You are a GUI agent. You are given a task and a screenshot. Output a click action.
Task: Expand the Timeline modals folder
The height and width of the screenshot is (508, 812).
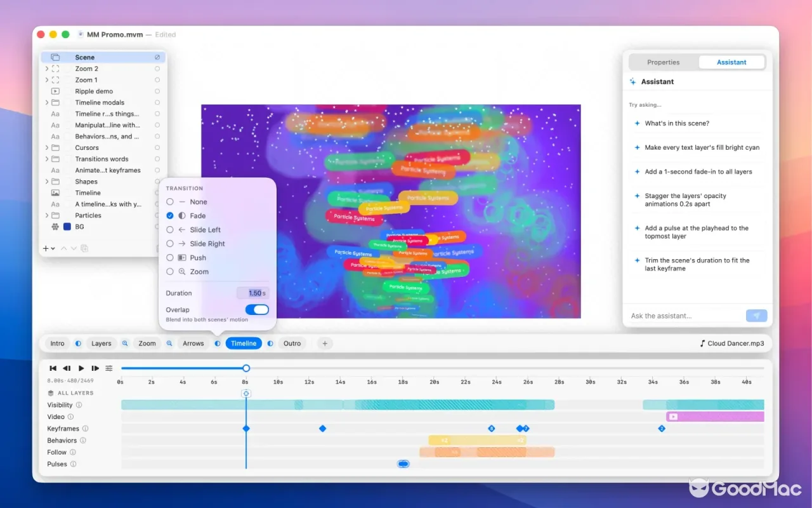[46, 103]
